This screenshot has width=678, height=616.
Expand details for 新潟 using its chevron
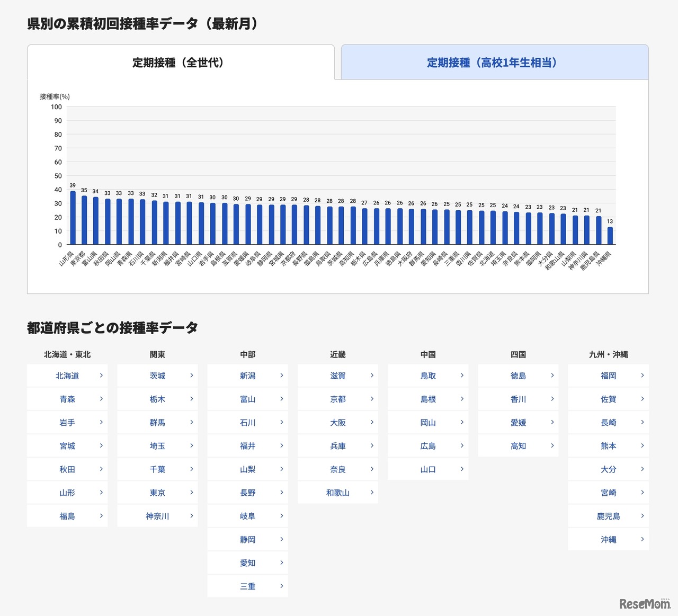coord(282,376)
